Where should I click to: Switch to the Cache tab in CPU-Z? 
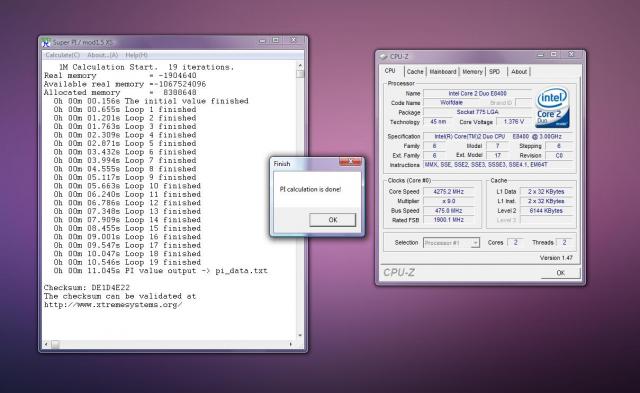click(x=415, y=71)
